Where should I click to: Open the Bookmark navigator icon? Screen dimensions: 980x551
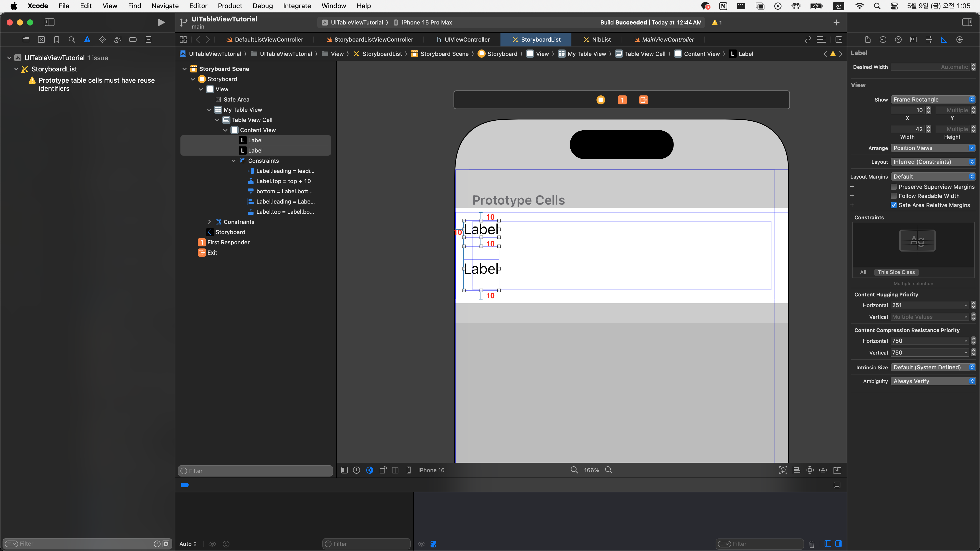click(x=57, y=40)
